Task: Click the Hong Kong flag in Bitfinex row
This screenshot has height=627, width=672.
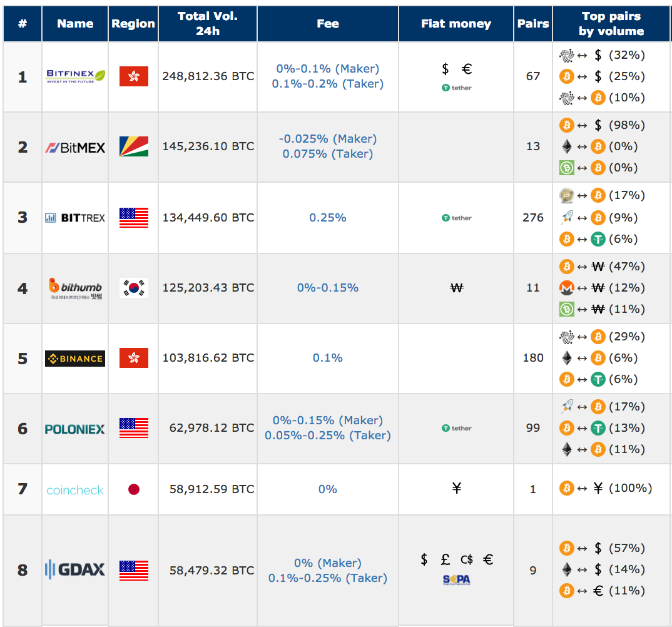Action: click(134, 76)
